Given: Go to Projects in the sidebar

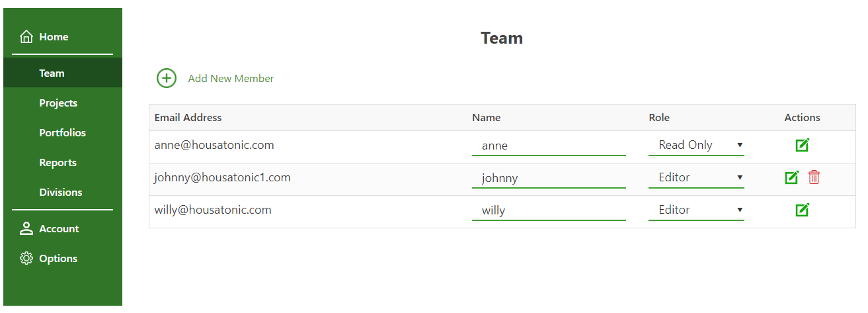Looking at the screenshot, I should 58,103.
